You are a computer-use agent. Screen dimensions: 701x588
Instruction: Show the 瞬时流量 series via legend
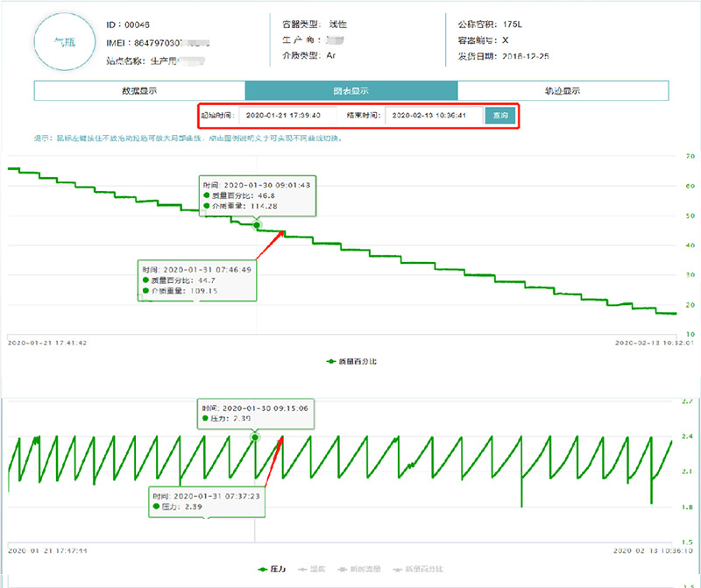point(358,570)
